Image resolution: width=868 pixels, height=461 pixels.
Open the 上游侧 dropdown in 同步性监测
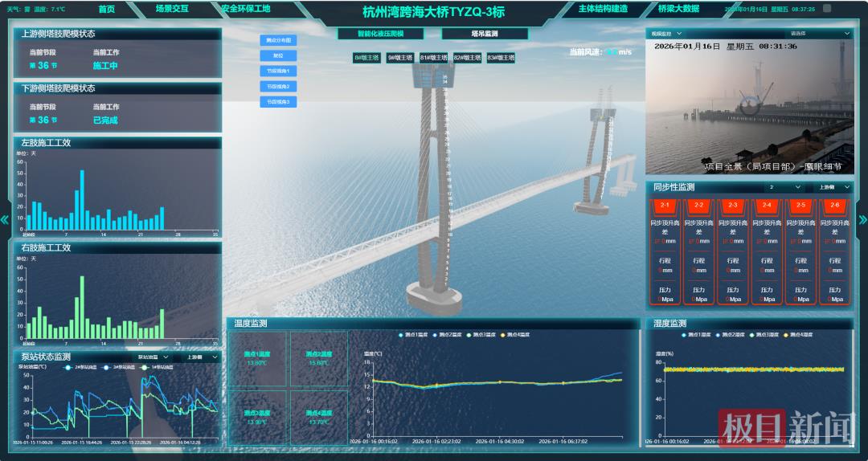click(833, 187)
